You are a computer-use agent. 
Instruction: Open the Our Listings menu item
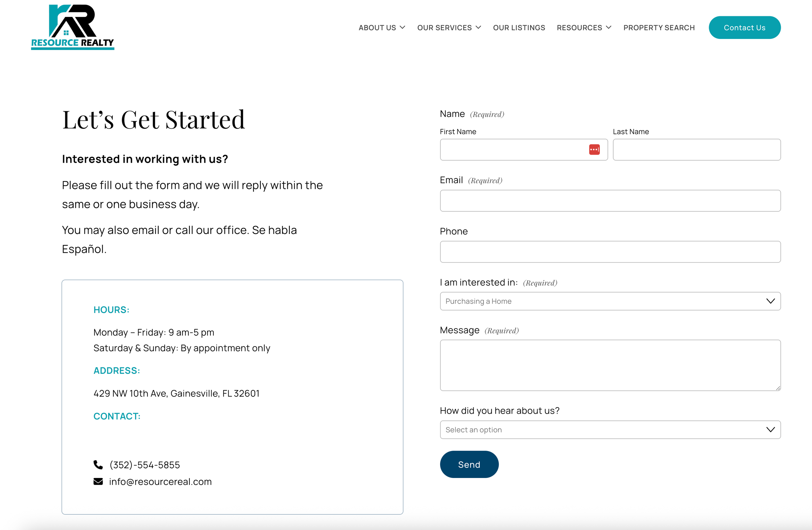pyautogui.click(x=519, y=28)
